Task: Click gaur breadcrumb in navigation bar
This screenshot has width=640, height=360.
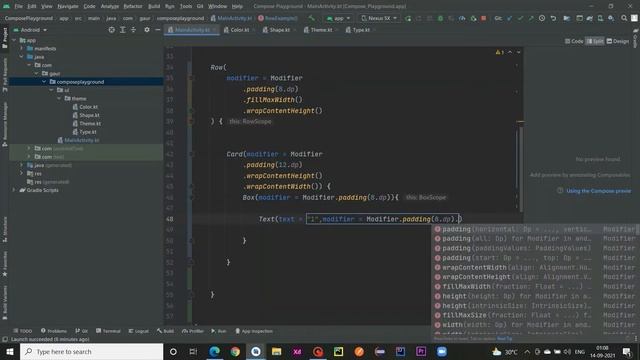Action: [x=144, y=18]
